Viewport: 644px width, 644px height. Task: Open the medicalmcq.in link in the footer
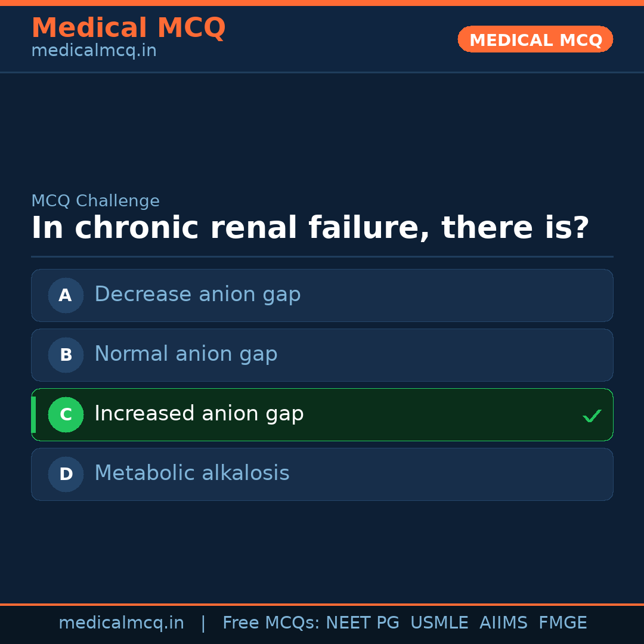(x=121, y=623)
